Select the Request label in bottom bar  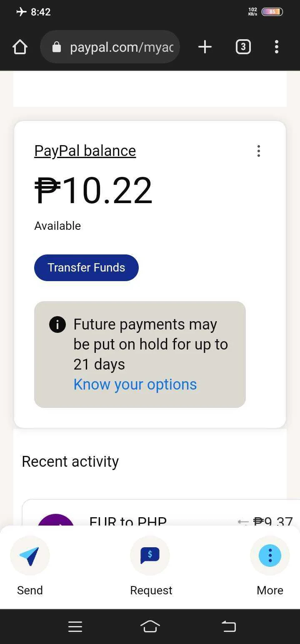pyautogui.click(x=151, y=590)
